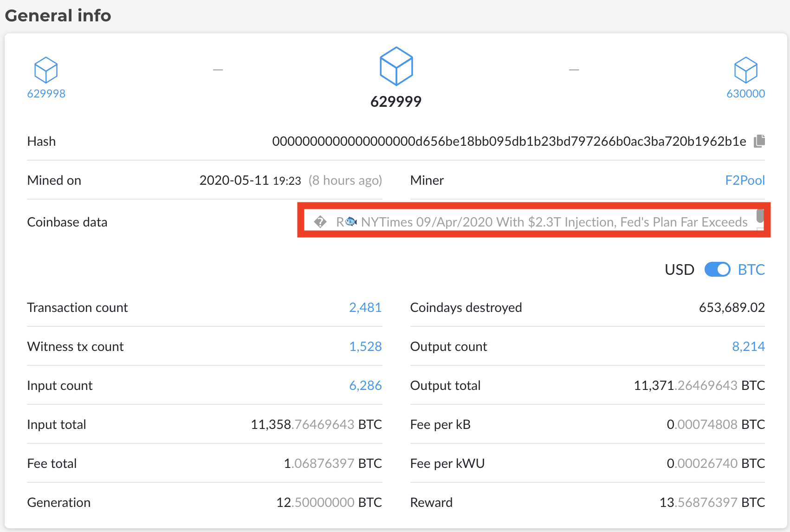The height and width of the screenshot is (532, 790).
Task: Open the F2Pool miner link
Action: pyautogui.click(x=745, y=180)
